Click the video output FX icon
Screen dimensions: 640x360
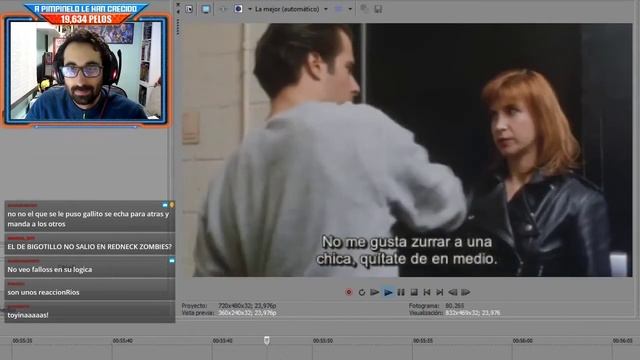[222, 9]
